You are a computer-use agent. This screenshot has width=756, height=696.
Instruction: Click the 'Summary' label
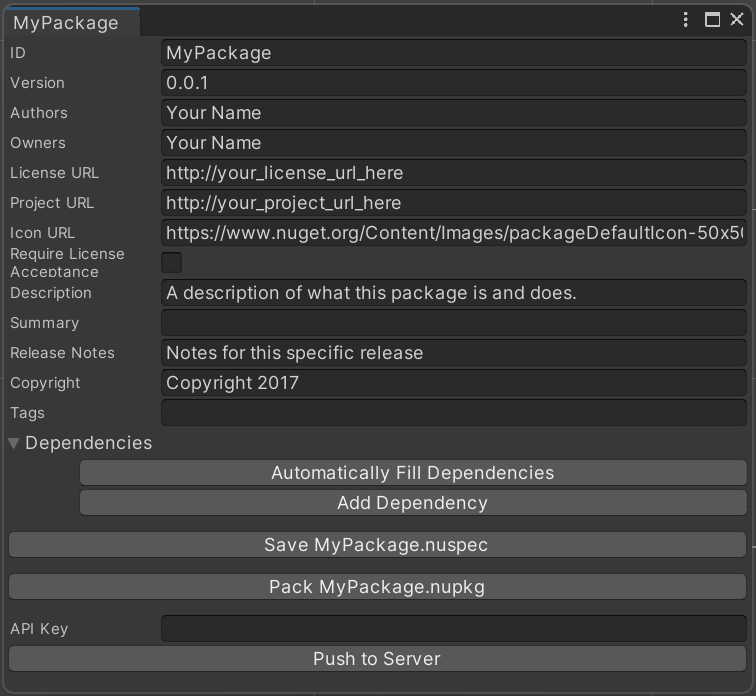(44, 323)
